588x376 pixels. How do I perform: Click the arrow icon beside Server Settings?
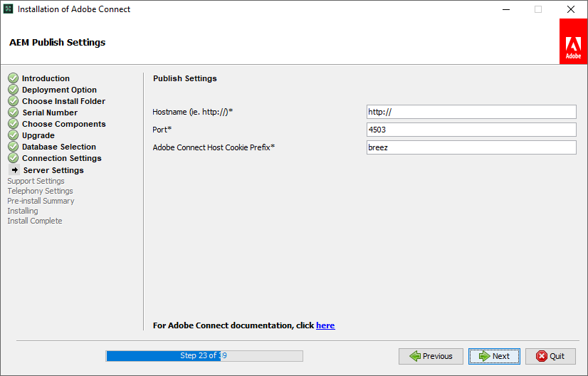14,170
